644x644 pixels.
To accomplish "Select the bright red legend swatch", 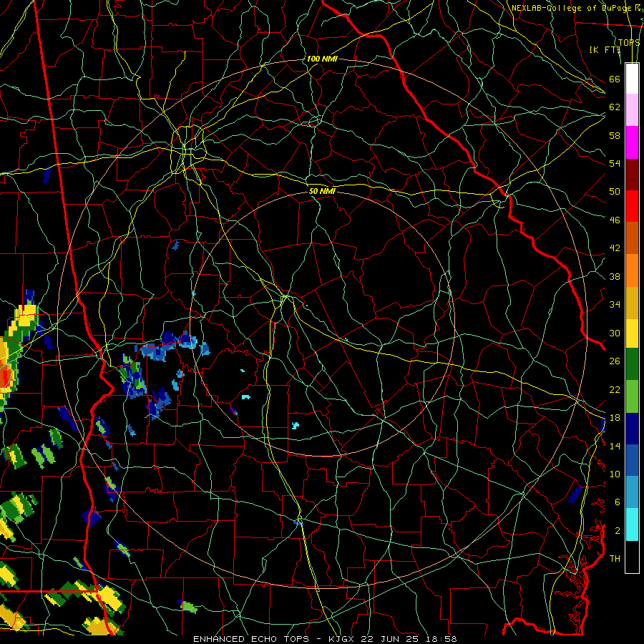I will coord(632,206).
